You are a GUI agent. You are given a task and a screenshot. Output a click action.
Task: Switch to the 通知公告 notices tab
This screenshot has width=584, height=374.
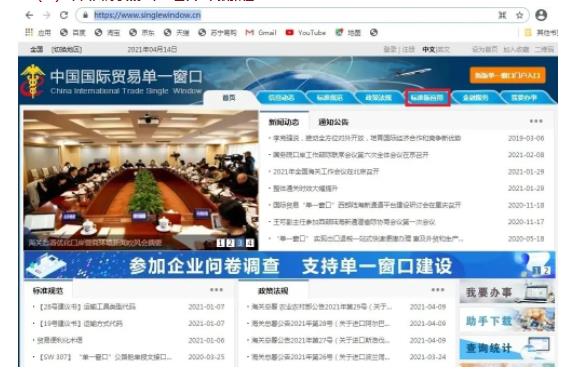[333, 122]
